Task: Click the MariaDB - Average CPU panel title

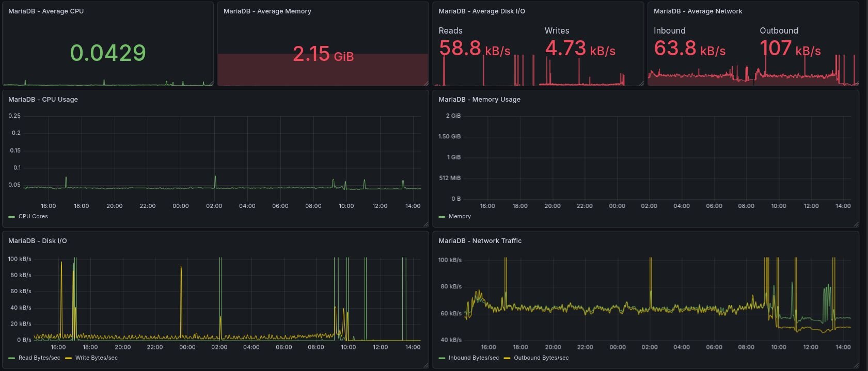Action: (46, 11)
